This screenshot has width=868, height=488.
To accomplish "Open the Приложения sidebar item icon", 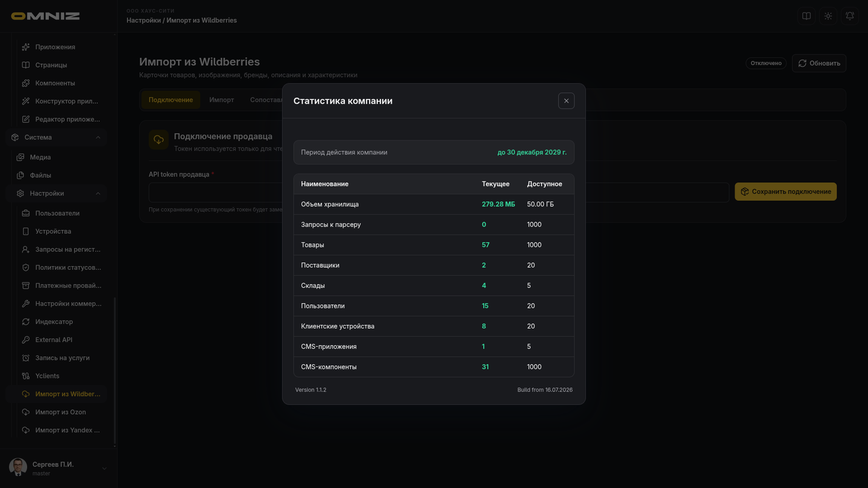I will (x=26, y=47).
